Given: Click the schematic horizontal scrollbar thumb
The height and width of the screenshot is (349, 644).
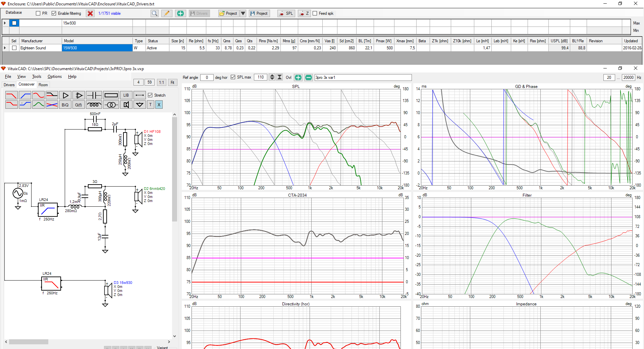Looking at the screenshot, I should tap(29, 342).
